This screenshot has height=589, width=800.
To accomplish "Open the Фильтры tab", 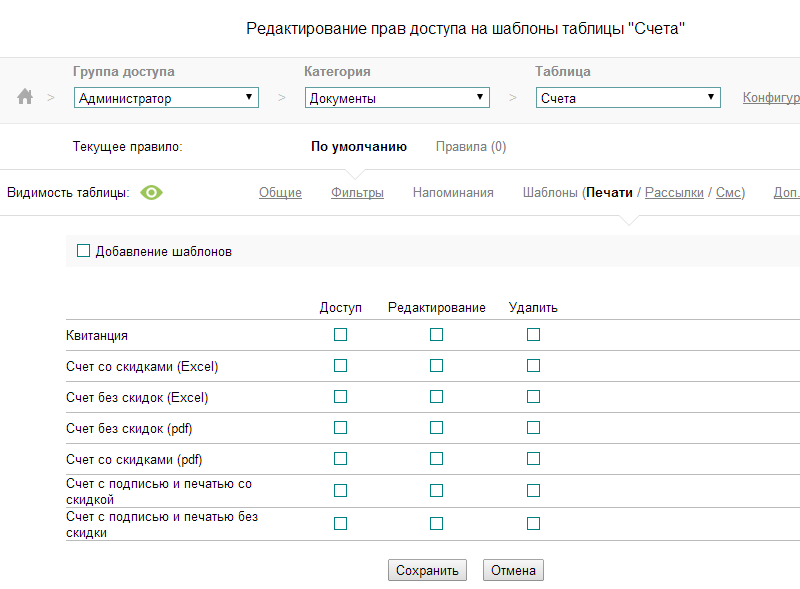I will 357,193.
